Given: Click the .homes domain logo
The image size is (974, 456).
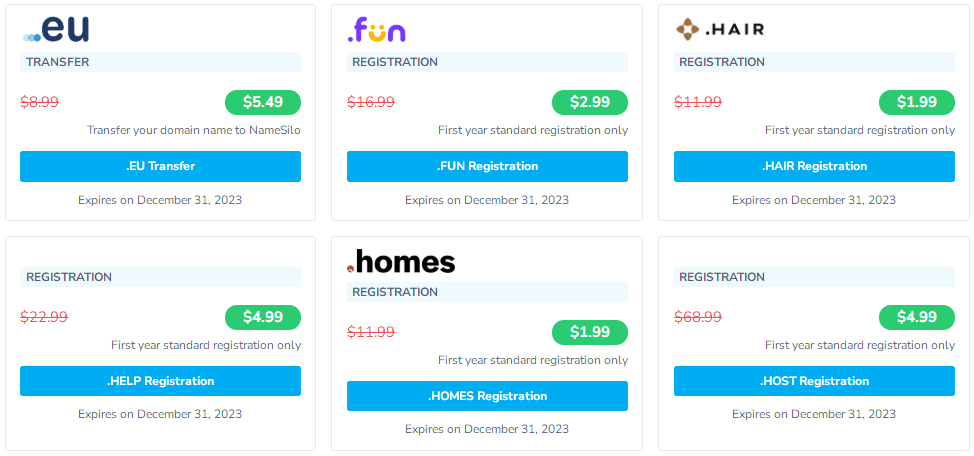Looking at the screenshot, I should pos(401,262).
